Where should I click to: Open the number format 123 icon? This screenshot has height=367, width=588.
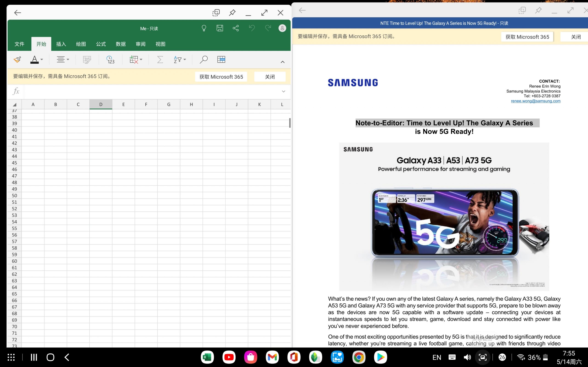[x=110, y=60]
